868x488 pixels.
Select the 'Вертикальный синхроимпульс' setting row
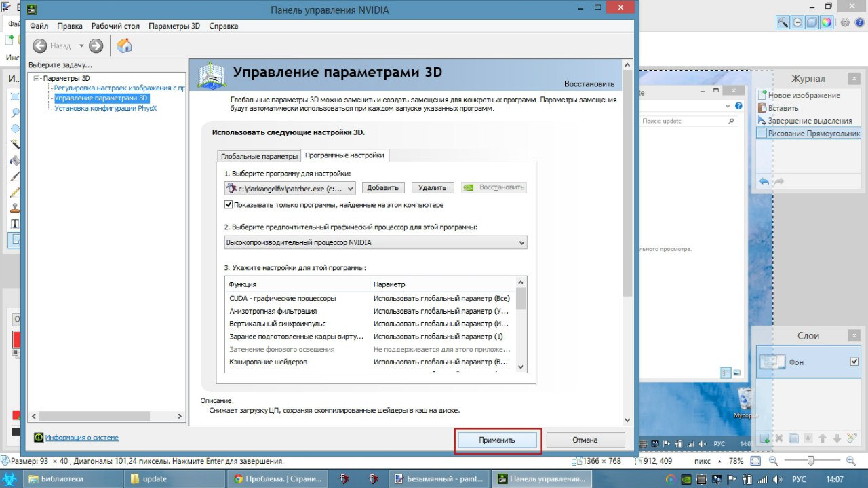(370, 324)
